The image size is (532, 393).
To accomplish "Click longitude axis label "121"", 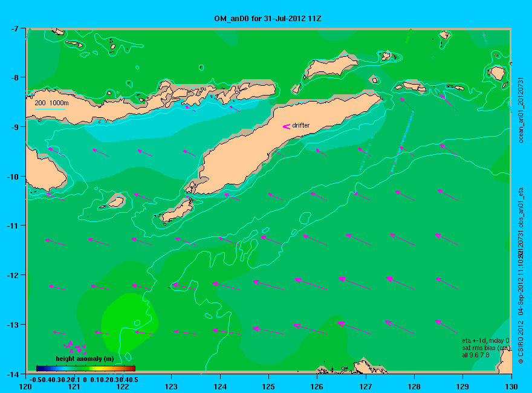I will (x=74, y=386).
